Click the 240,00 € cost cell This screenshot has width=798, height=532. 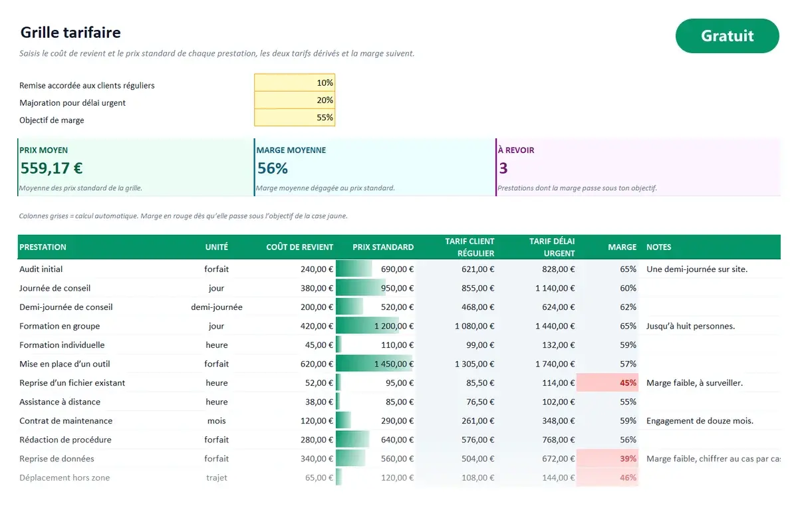(317, 269)
